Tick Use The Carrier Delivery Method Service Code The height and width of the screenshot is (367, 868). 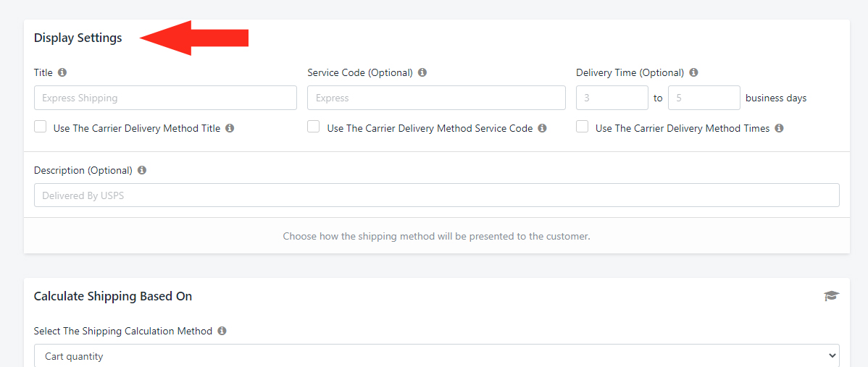[x=314, y=127]
